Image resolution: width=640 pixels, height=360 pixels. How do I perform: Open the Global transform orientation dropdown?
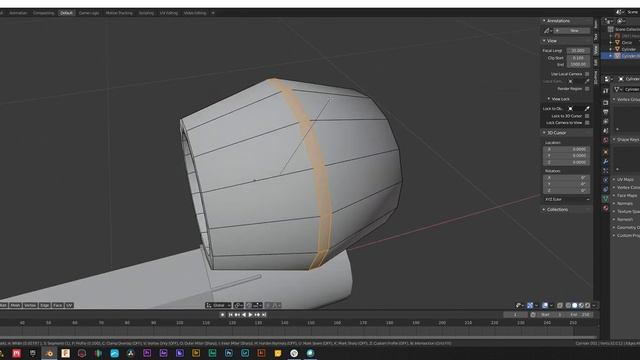[218, 305]
